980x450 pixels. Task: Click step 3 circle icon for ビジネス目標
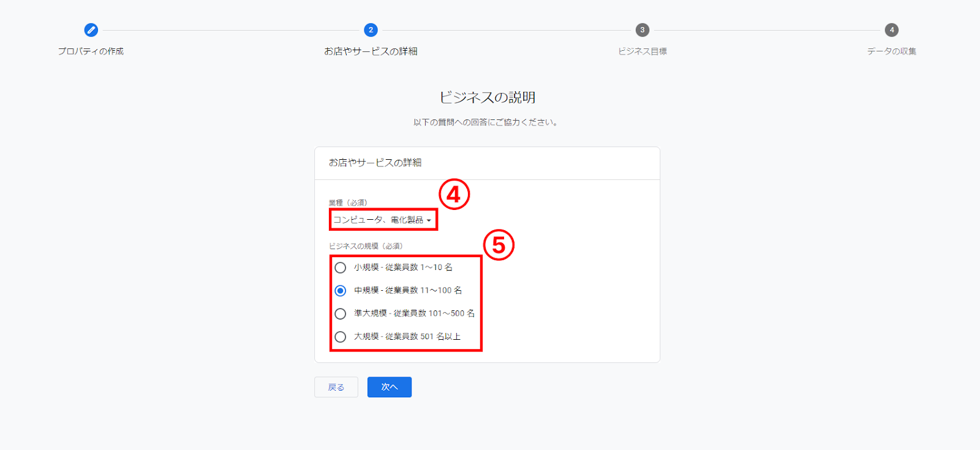[x=642, y=29]
